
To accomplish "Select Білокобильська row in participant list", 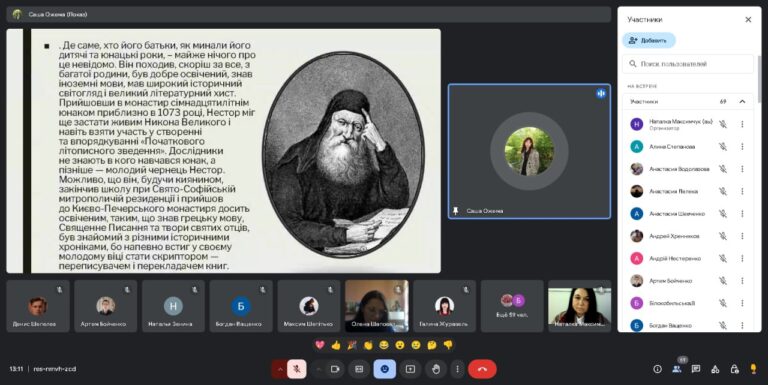I will (x=688, y=303).
